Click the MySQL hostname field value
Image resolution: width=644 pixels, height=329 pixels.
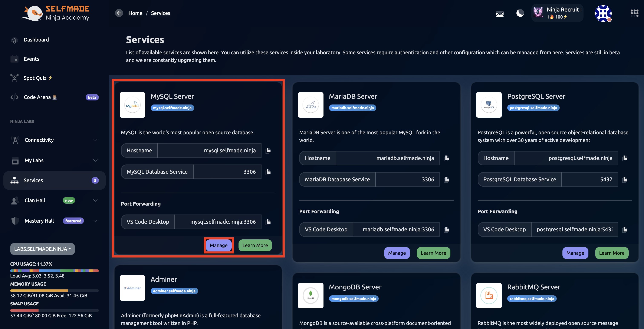coord(209,150)
